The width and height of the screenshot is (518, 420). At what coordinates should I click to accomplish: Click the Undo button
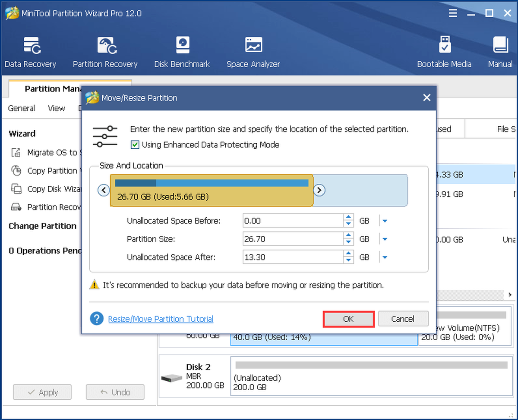coord(115,392)
